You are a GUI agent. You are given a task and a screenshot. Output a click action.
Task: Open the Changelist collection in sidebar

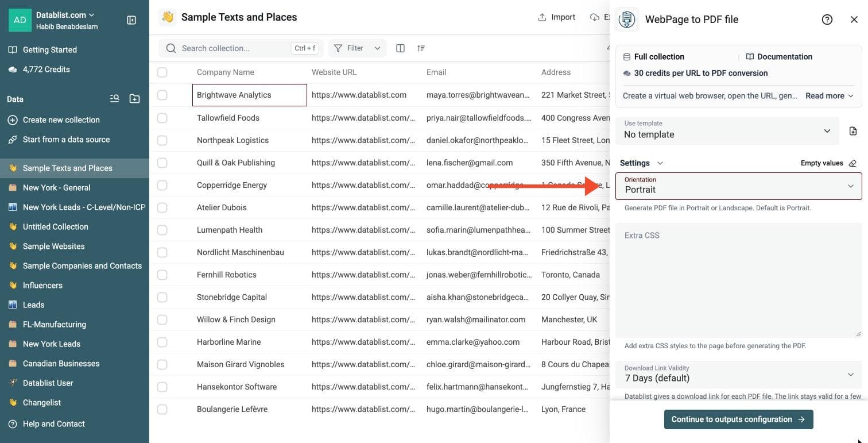point(75,403)
